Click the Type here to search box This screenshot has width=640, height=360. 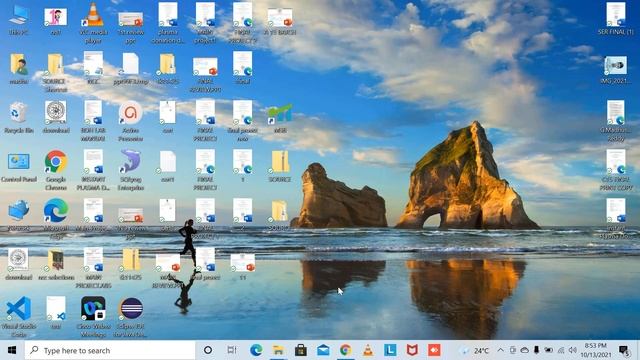(110, 350)
